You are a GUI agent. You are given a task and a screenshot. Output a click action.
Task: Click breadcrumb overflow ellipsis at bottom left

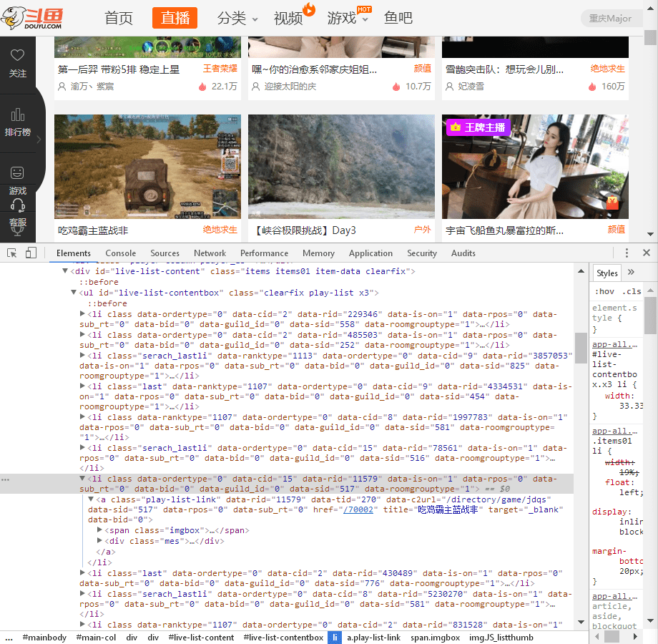[9, 638]
